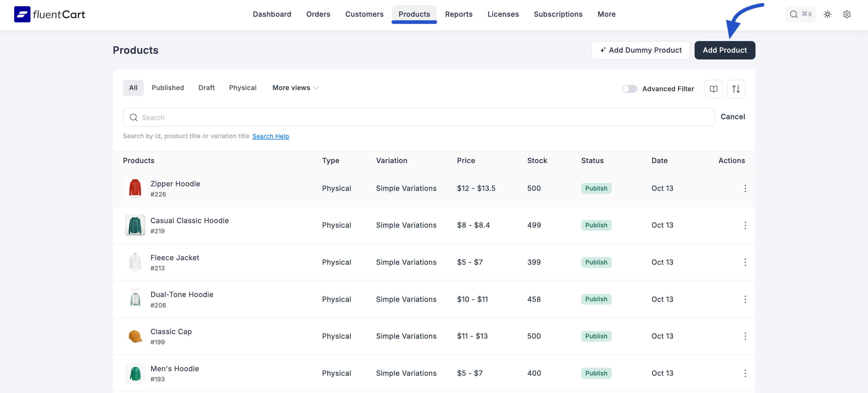Show options under the All filter chip

[133, 87]
